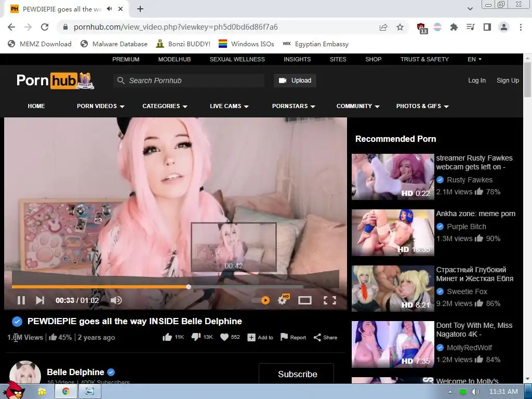
Task: Open the SHOP top bar link
Action: [373, 59]
